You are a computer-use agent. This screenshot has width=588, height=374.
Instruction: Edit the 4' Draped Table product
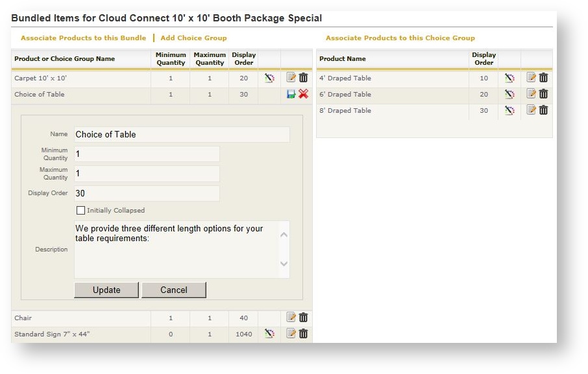click(x=531, y=78)
